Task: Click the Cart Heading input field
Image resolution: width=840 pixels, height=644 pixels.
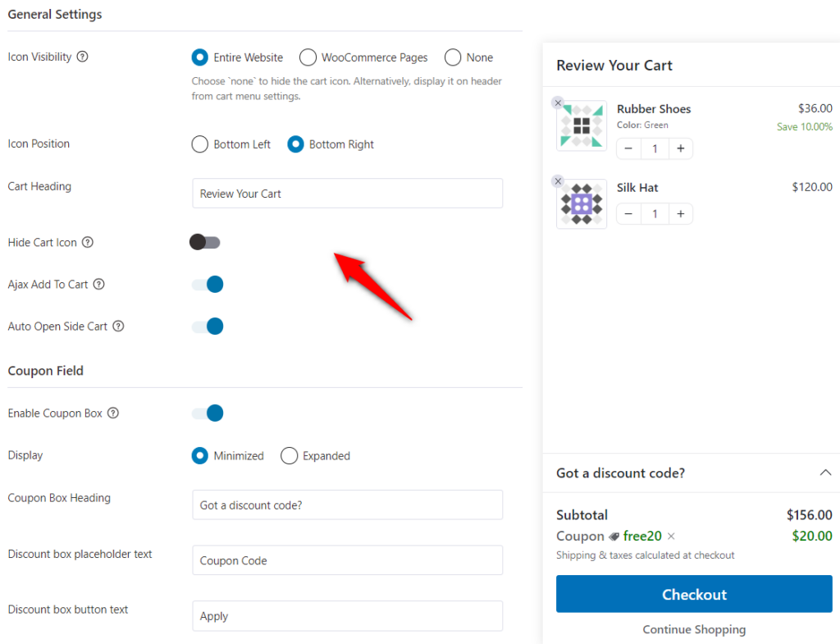Action: [347, 193]
